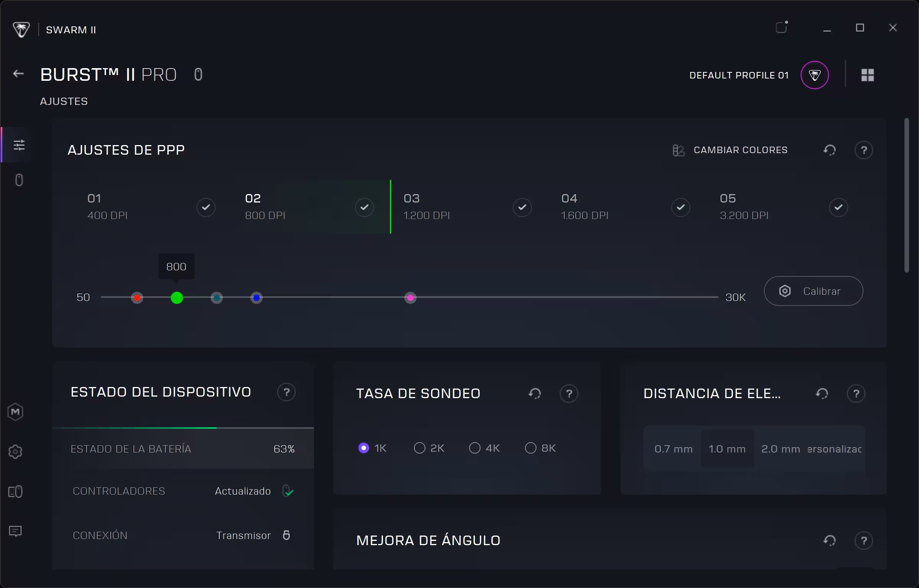Select the 4K polling rate option
Image resolution: width=919 pixels, height=588 pixels.
pyautogui.click(x=475, y=448)
